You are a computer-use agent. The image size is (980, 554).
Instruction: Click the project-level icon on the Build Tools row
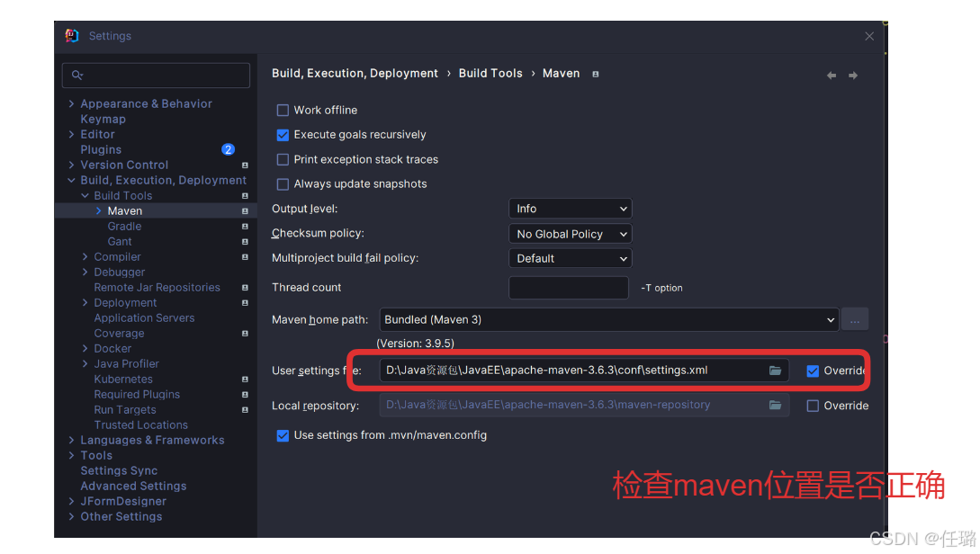pyautogui.click(x=245, y=196)
